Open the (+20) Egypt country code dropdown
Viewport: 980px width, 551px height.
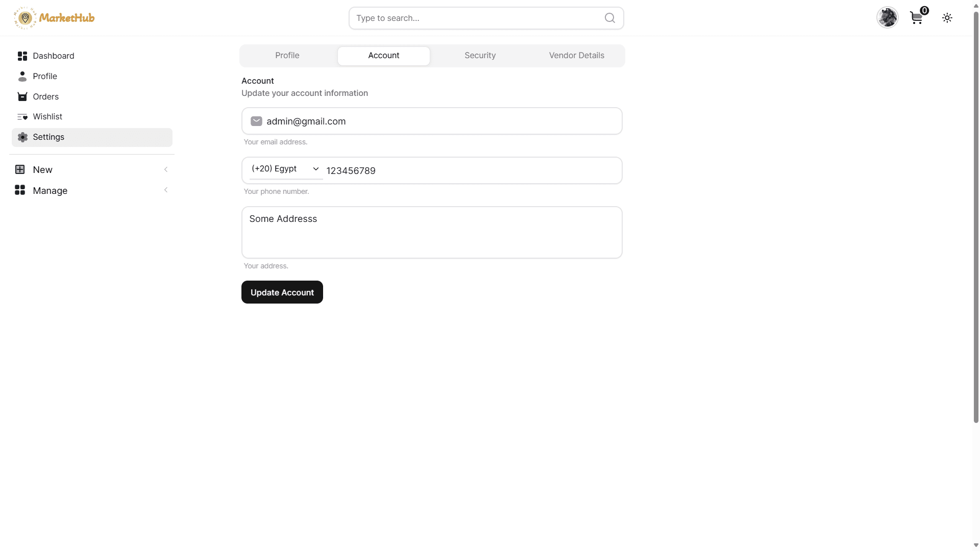(286, 169)
